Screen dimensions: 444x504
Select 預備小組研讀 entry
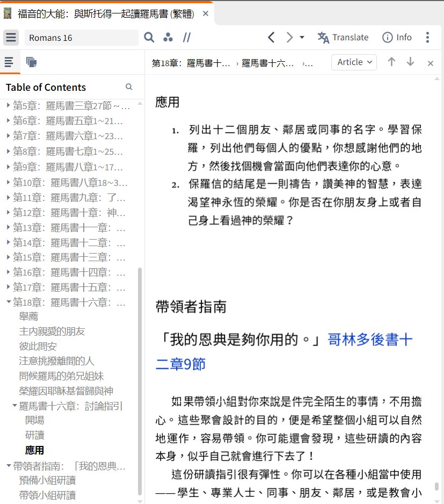(x=48, y=480)
